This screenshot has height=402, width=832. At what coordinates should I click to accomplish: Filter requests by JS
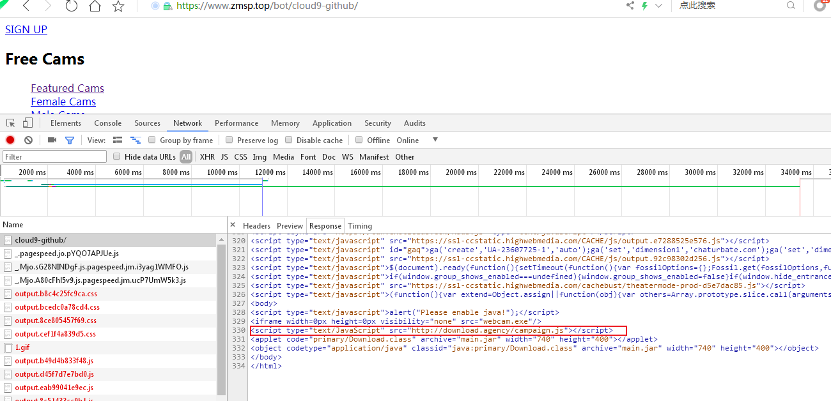tap(224, 157)
